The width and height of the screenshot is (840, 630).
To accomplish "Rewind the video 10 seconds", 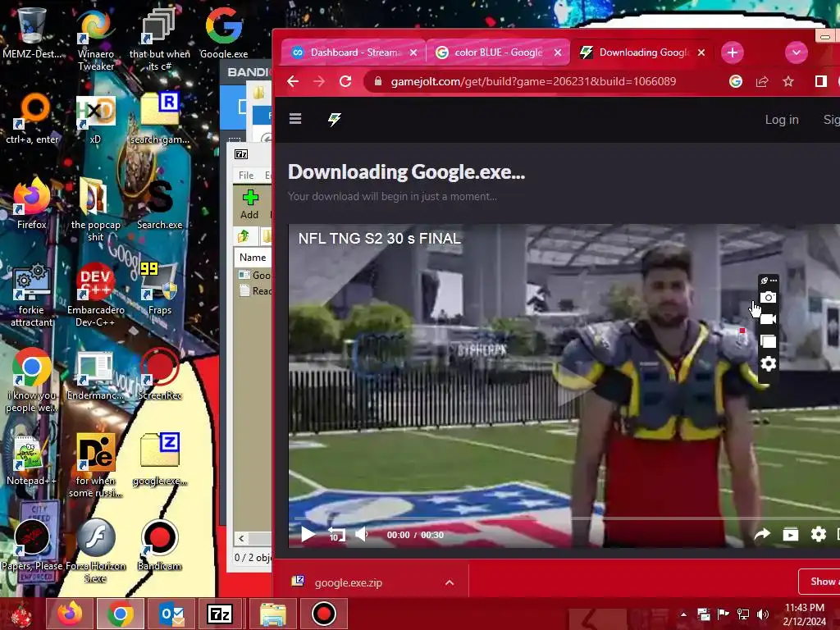I will (336, 534).
